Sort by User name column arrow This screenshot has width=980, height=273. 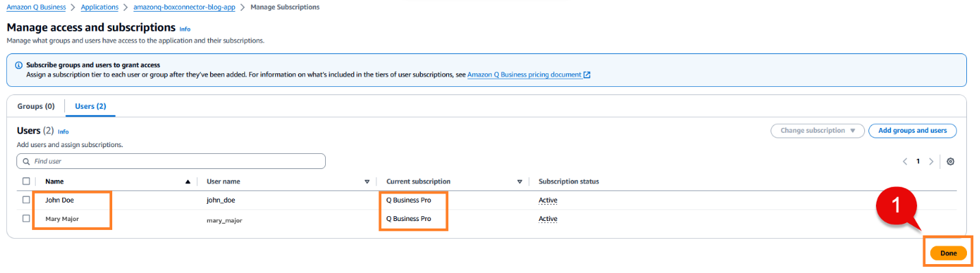(367, 182)
